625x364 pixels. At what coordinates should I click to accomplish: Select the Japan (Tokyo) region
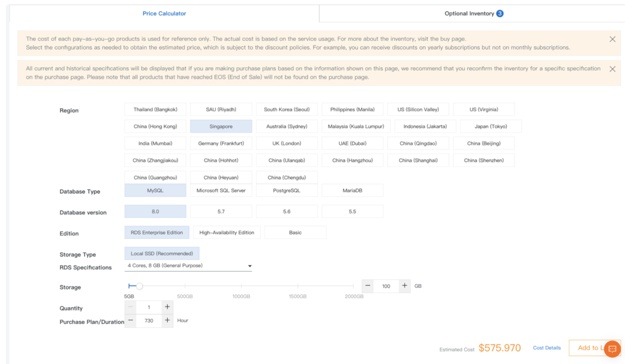point(491,126)
